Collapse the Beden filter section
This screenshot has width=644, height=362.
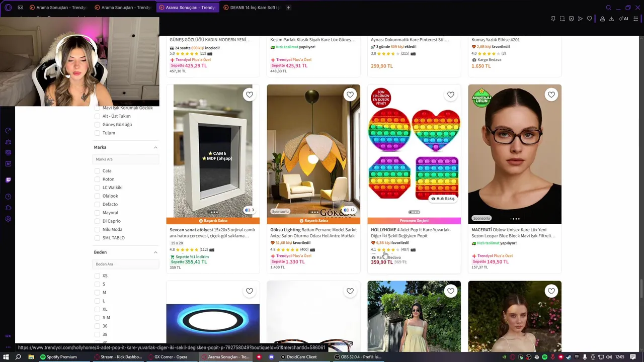pos(155,252)
